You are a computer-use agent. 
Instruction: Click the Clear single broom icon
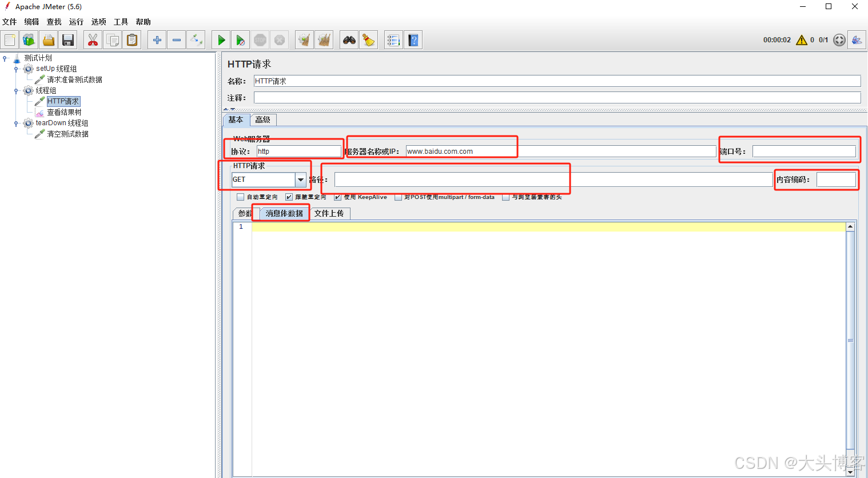point(304,40)
